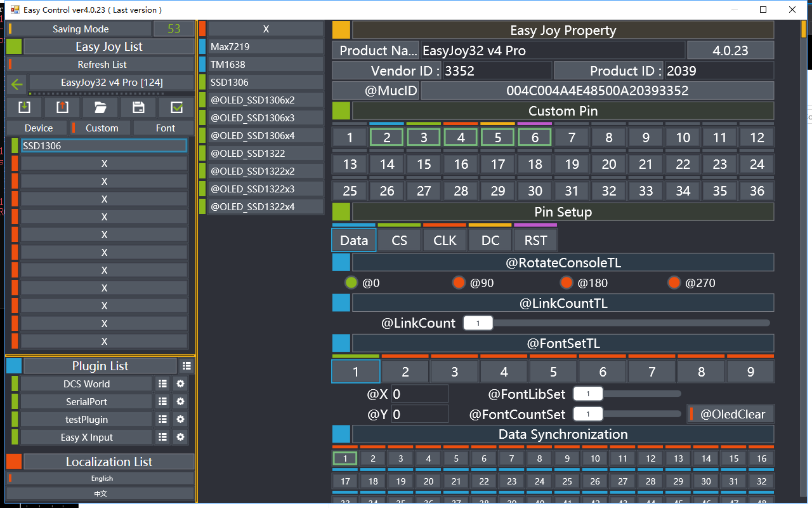
Task: Adjust the @FontCountSet slider
Action: point(627,414)
